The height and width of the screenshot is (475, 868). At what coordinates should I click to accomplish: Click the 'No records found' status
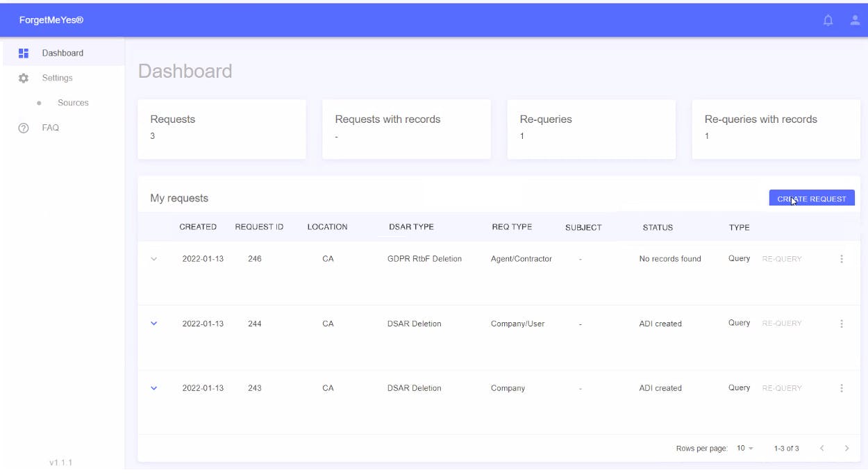click(670, 259)
